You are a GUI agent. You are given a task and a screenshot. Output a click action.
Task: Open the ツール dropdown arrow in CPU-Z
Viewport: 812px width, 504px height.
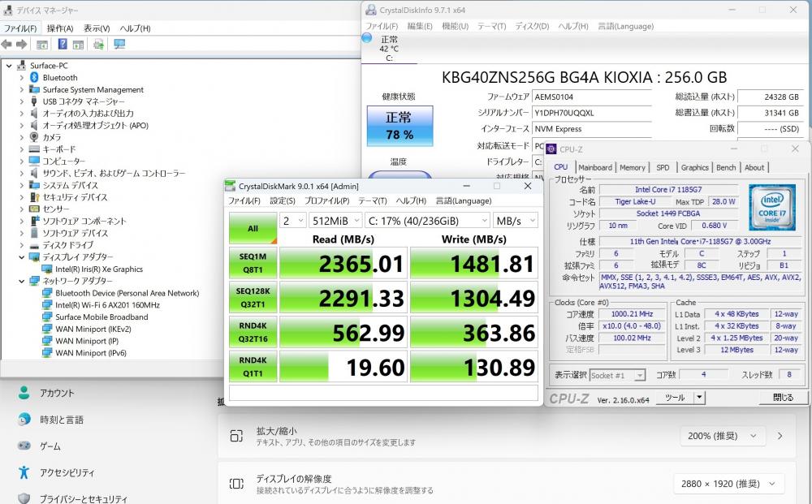(699, 398)
